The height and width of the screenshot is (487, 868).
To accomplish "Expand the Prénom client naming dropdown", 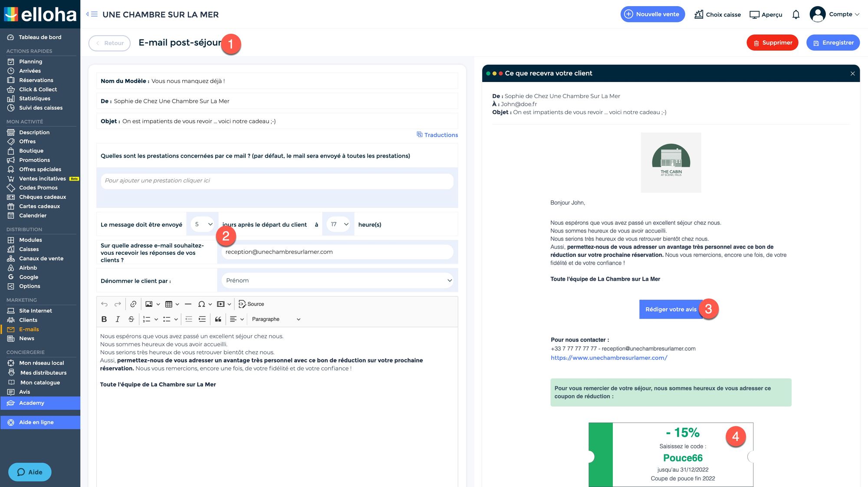I will [x=337, y=280].
